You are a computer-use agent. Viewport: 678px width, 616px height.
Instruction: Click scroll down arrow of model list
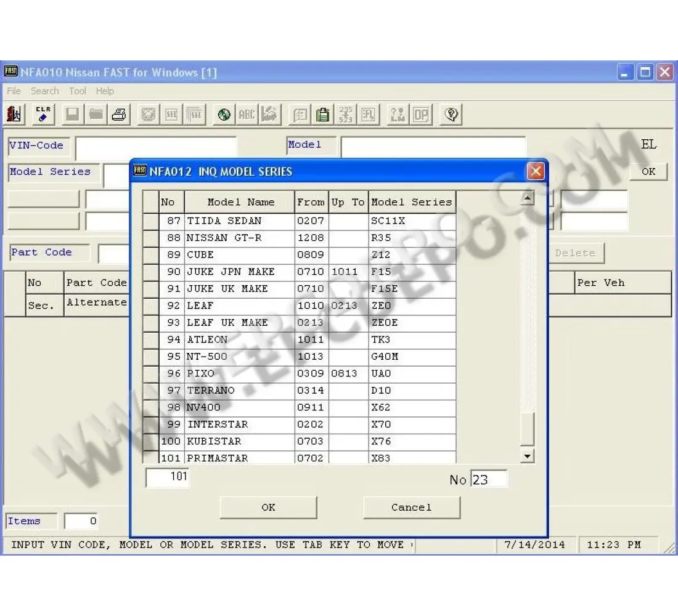point(527,456)
